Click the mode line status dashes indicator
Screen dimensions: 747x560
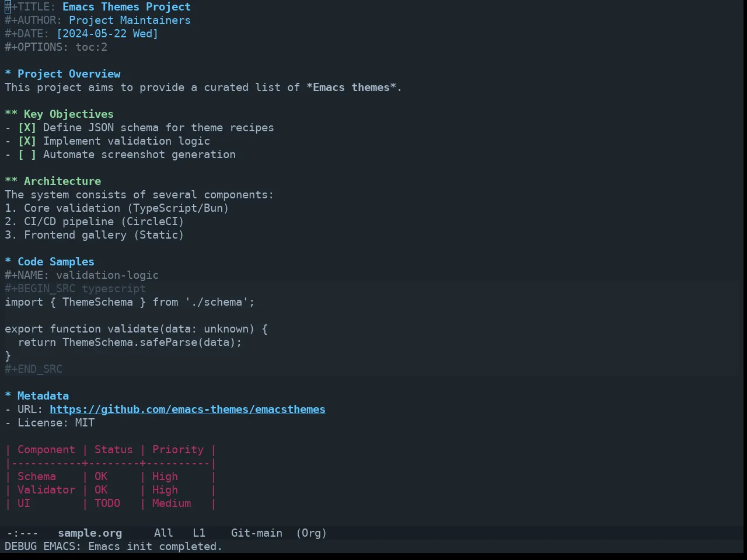(22, 533)
